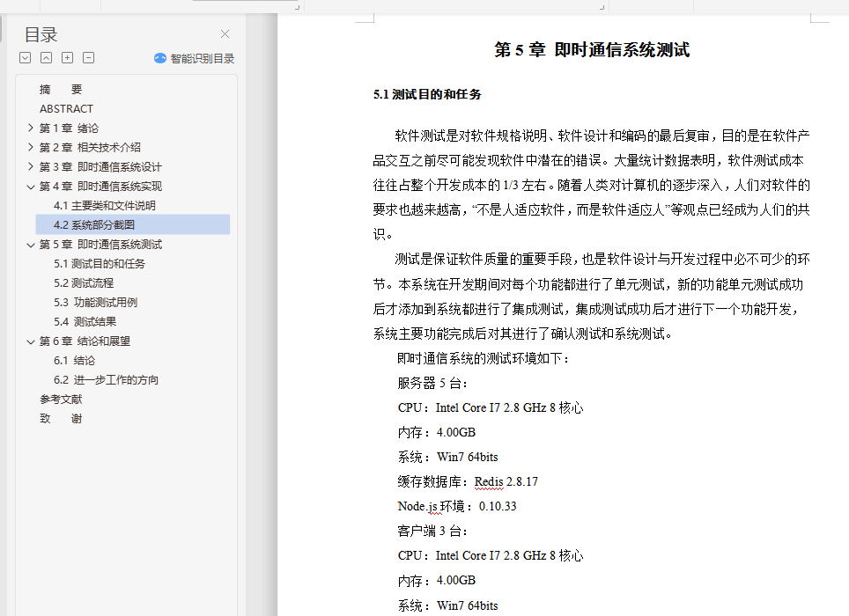The height and width of the screenshot is (616, 849).
Task: Navigate to 5.3 功能测试用例
Action: click(95, 303)
